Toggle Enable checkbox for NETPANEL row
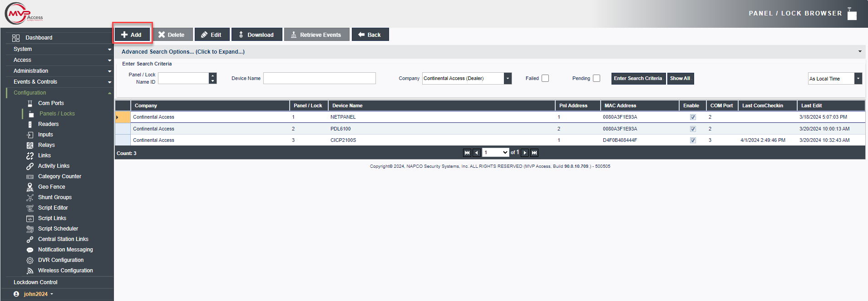 [693, 117]
